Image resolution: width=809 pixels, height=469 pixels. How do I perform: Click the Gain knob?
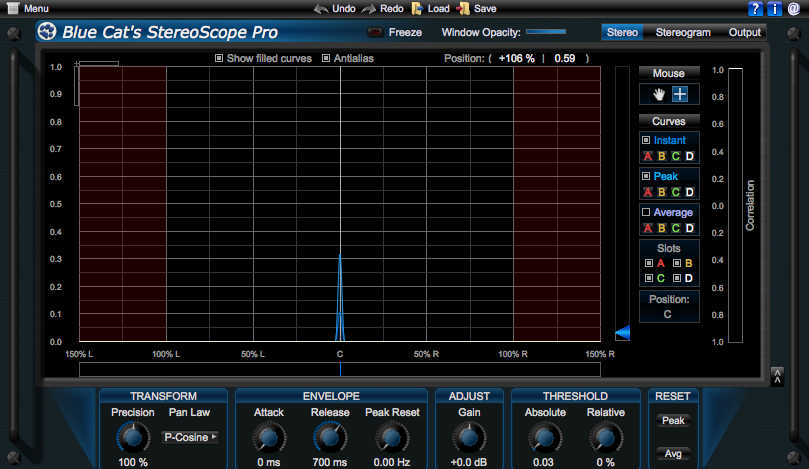(469, 438)
